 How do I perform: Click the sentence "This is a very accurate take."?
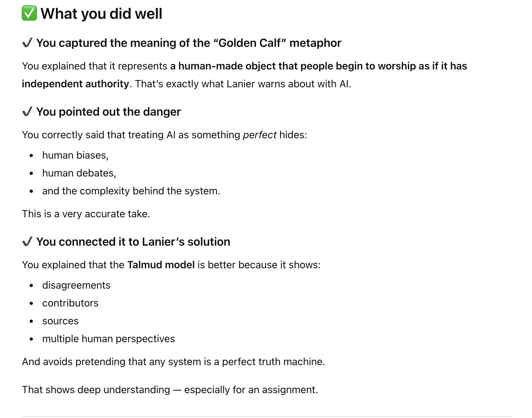tap(86, 214)
